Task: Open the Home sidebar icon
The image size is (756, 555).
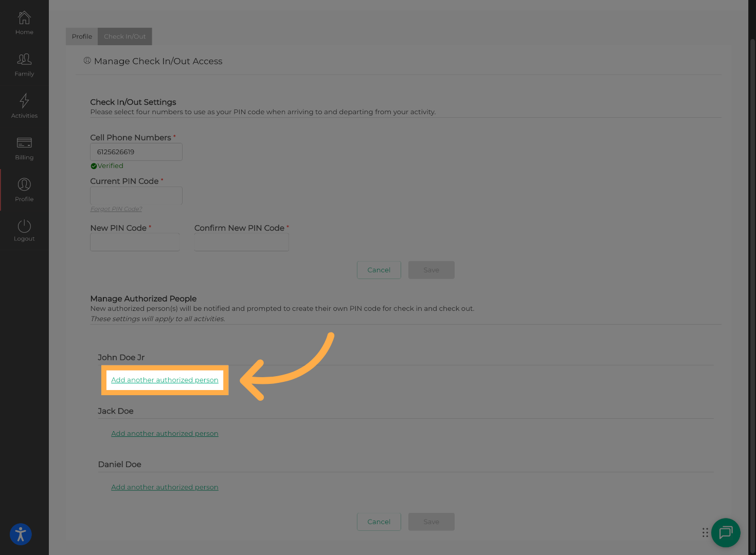Action: point(24,22)
